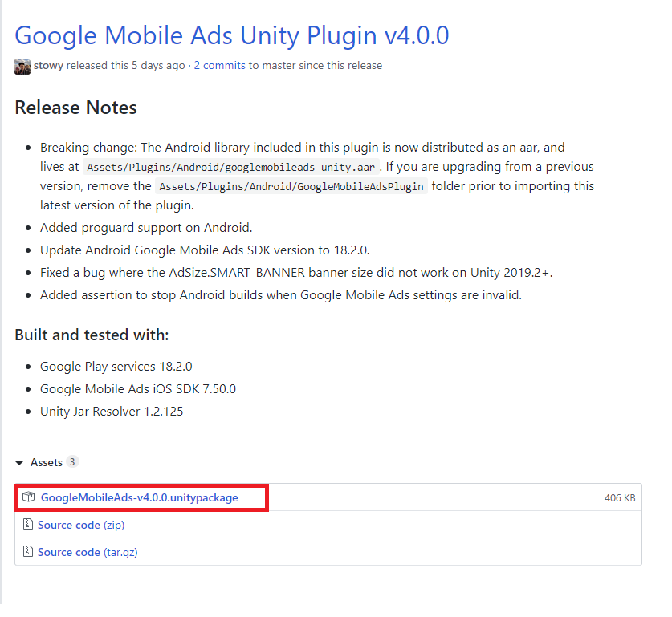Click the Unity Jar Resolver 1.2.125 item

click(x=112, y=412)
